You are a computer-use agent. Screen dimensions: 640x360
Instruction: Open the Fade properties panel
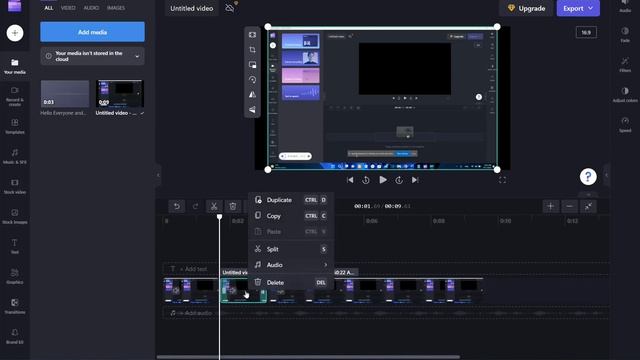tap(625, 35)
